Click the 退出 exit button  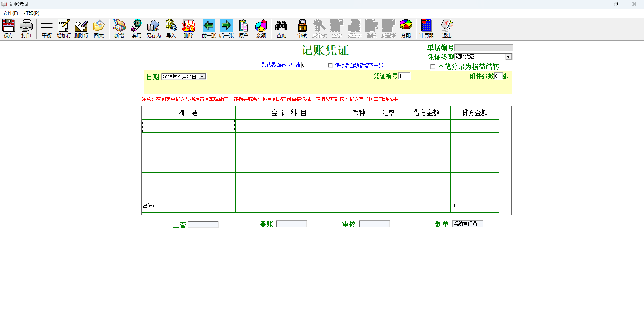pyautogui.click(x=447, y=28)
